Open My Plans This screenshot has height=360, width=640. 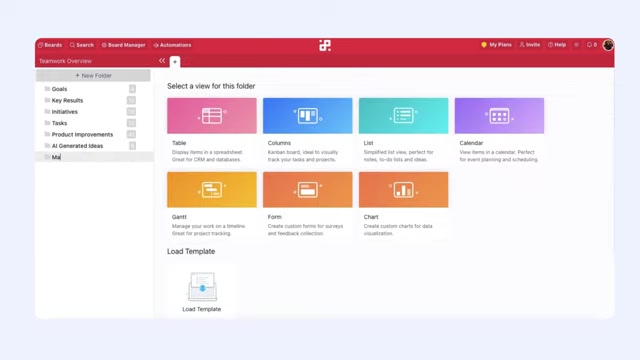click(x=496, y=44)
